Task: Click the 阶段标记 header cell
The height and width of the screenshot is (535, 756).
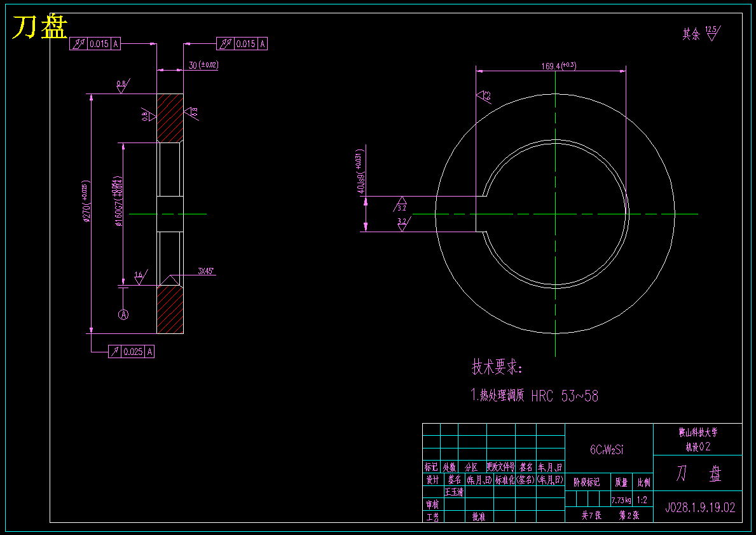Action: 586,482
